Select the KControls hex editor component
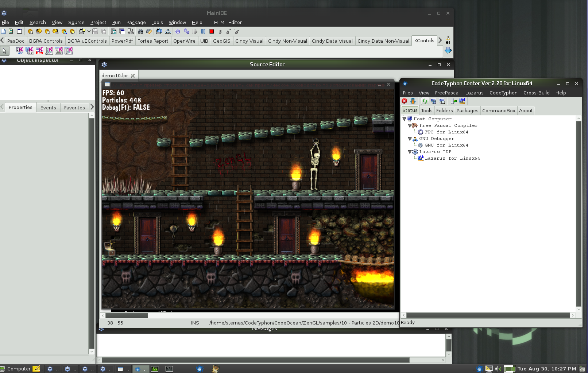The width and height of the screenshot is (588, 373). (39, 51)
